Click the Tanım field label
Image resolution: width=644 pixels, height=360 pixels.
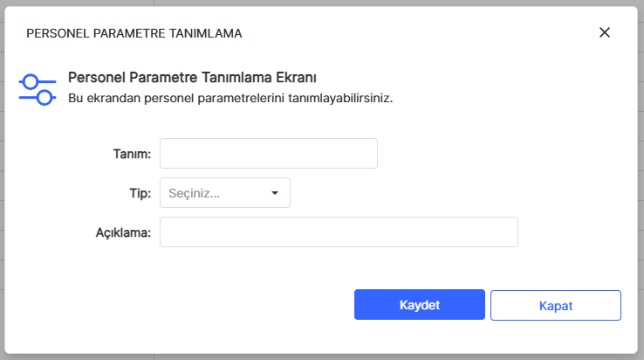132,153
